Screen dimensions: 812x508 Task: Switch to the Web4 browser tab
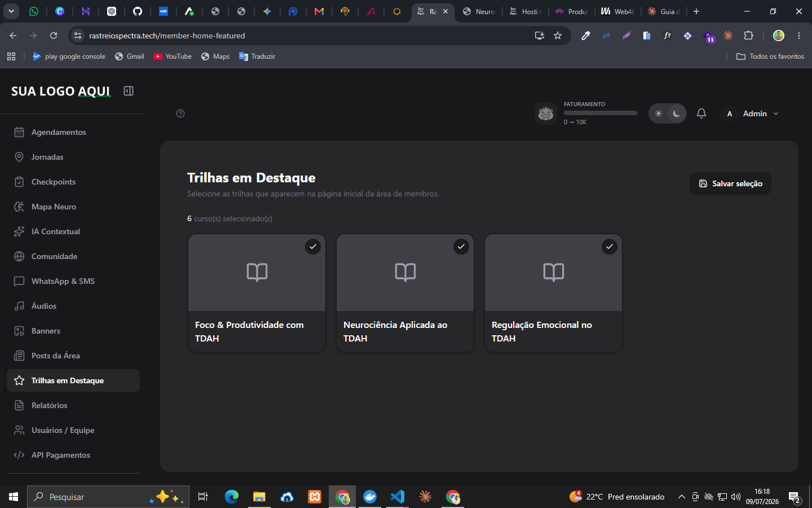(x=617, y=11)
